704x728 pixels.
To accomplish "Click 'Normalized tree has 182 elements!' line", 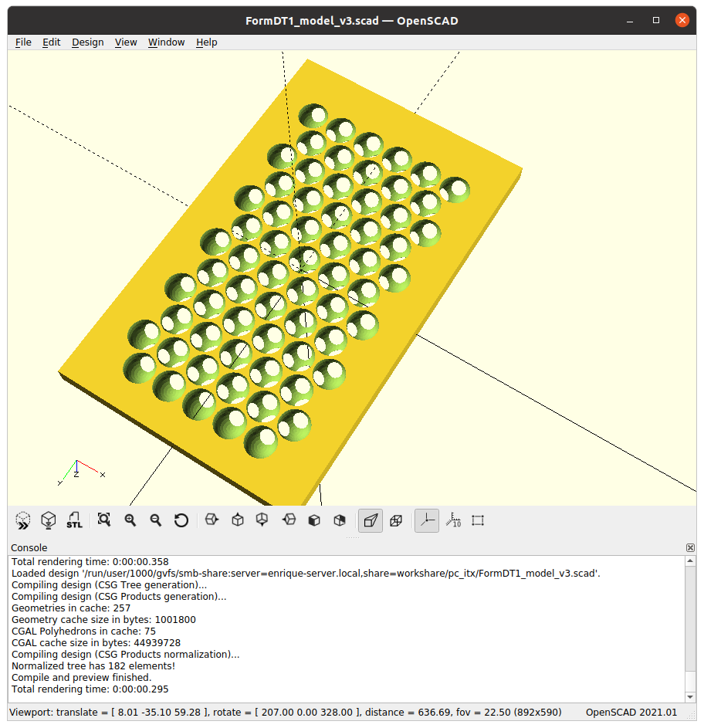I will click(93, 666).
